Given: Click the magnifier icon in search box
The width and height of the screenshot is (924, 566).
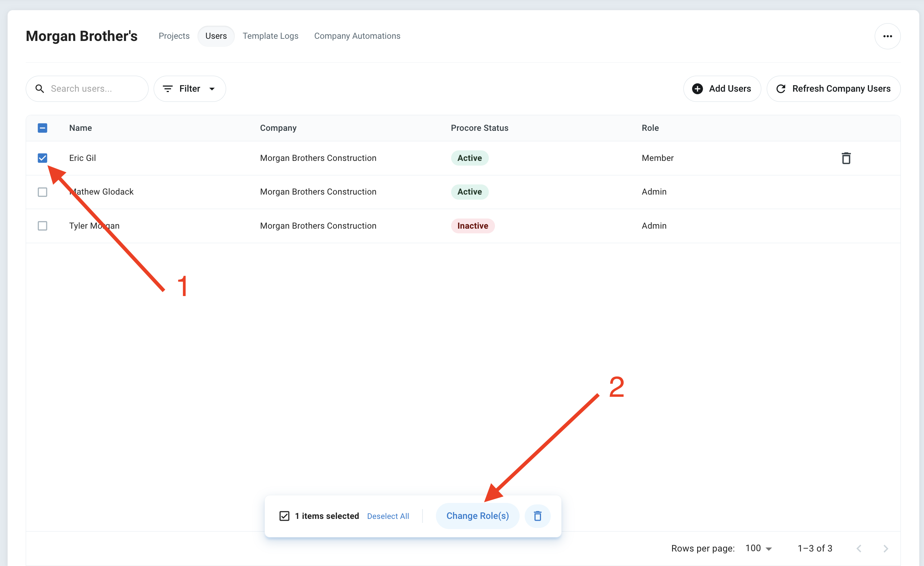Looking at the screenshot, I should coord(40,89).
